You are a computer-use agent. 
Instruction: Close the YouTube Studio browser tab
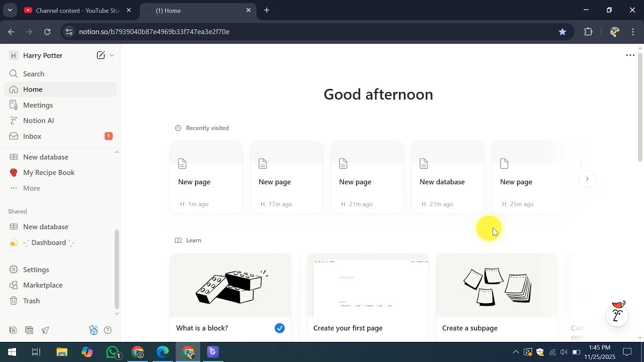click(x=129, y=10)
